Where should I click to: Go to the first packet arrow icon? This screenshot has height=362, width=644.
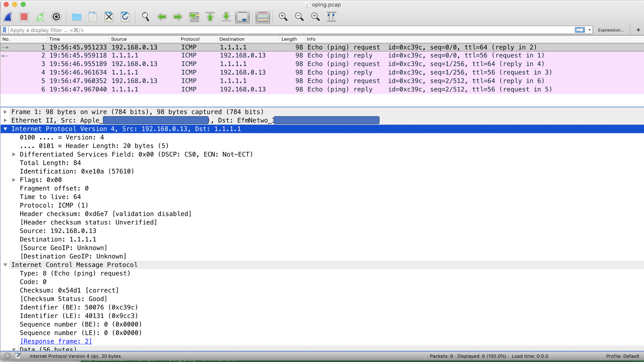pyautogui.click(x=210, y=17)
